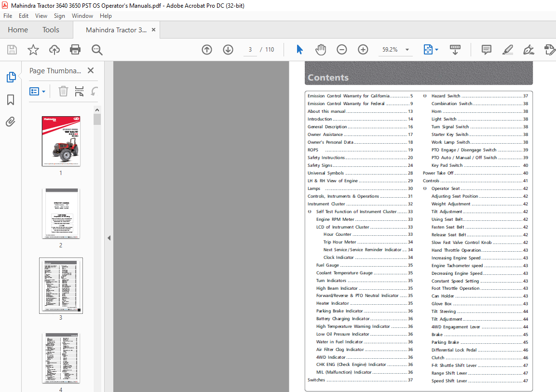Go to next page arrow

[x=228, y=50]
